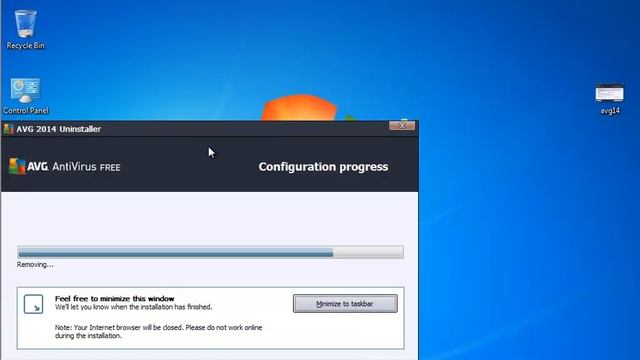Click the minimize arrow icon in the info box
The width and height of the screenshot is (640, 360).
click(33, 304)
